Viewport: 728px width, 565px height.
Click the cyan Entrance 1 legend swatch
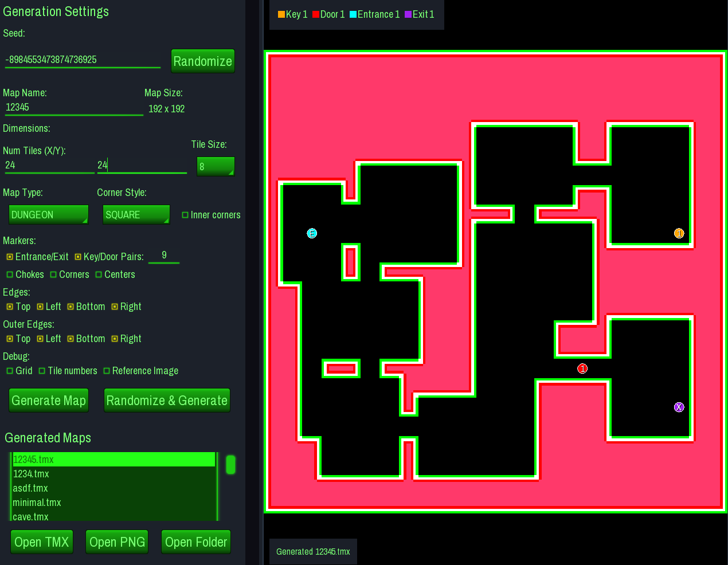click(x=353, y=14)
